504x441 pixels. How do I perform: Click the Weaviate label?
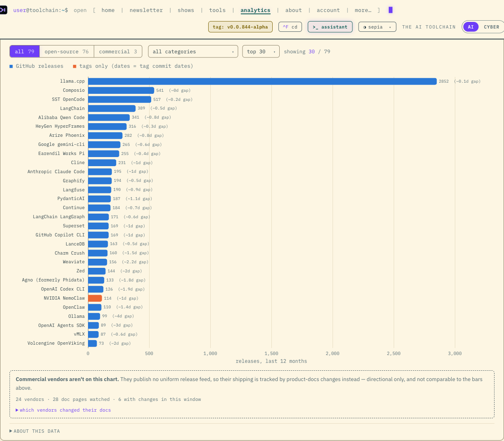click(x=74, y=262)
